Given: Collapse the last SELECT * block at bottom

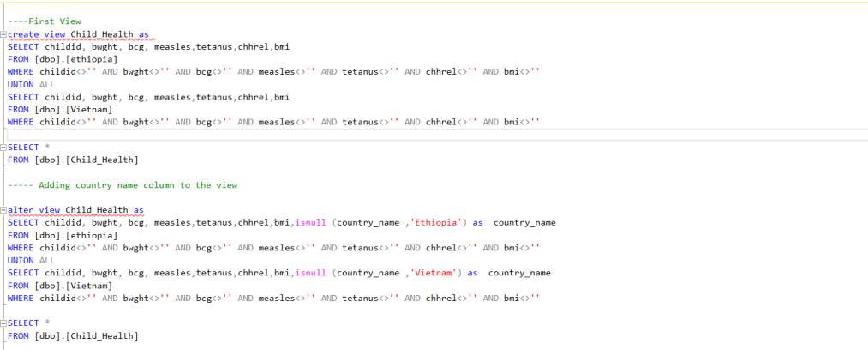Looking at the screenshot, I should click(3, 323).
